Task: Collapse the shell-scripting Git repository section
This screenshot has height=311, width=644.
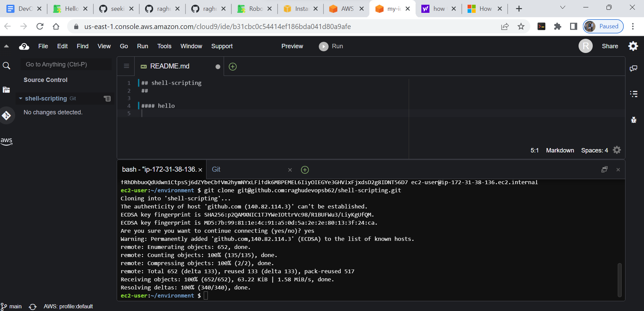Action: (x=21, y=98)
